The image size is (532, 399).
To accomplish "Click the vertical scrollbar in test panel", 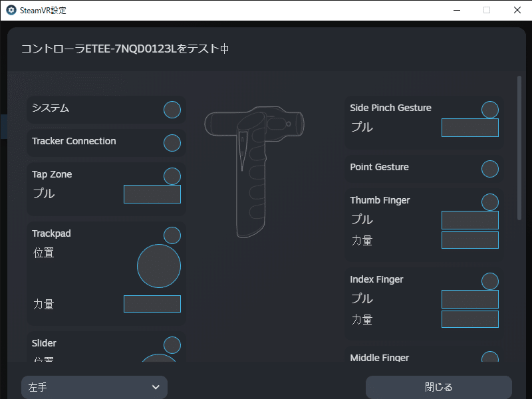I will 519,148.
